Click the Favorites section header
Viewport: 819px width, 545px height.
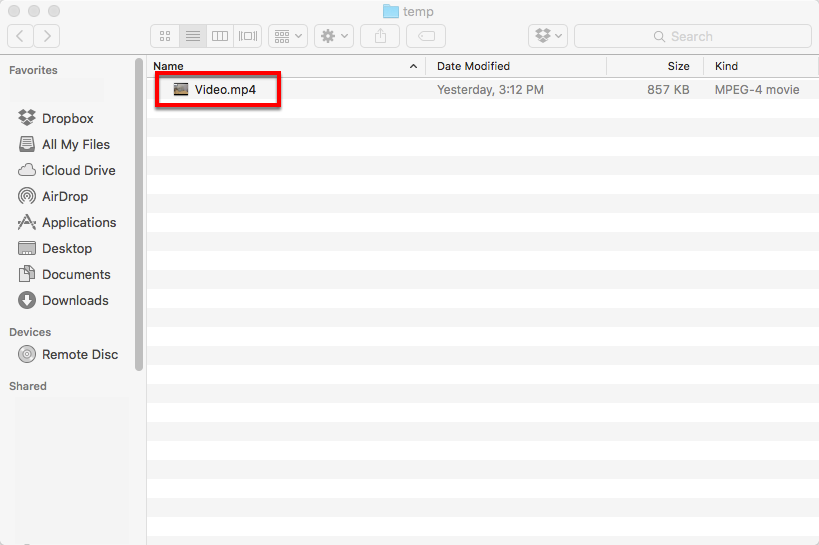33,70
